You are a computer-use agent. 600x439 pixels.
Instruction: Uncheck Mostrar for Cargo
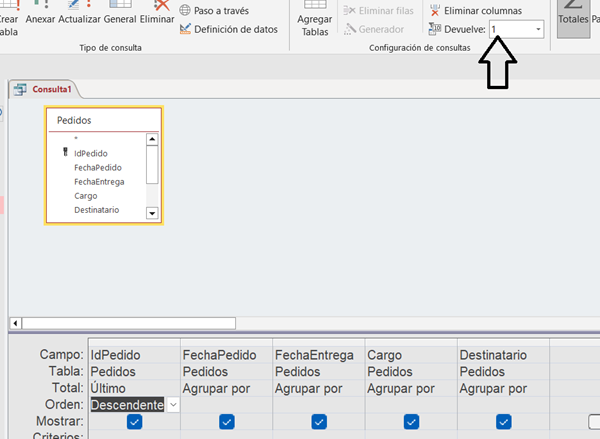[x=411, y=422]
